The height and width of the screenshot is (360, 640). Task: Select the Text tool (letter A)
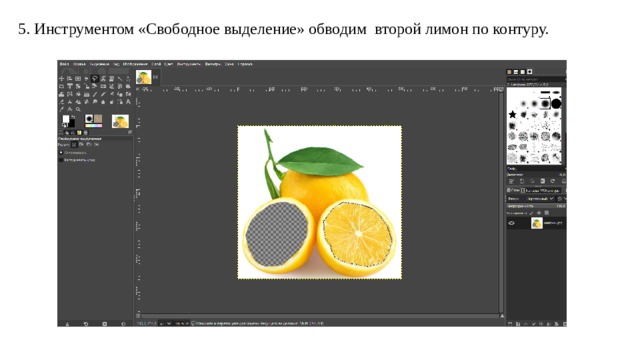tap(128, 102)
